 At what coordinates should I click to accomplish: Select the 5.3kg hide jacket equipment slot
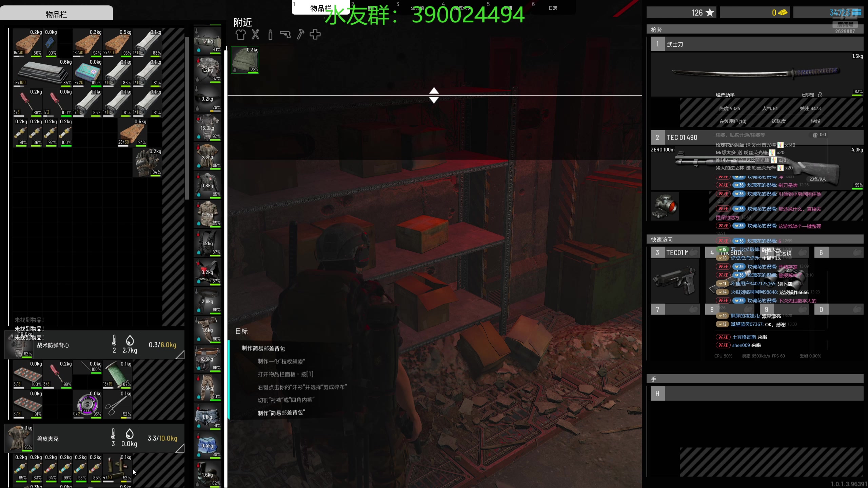[x=208, y=156]
